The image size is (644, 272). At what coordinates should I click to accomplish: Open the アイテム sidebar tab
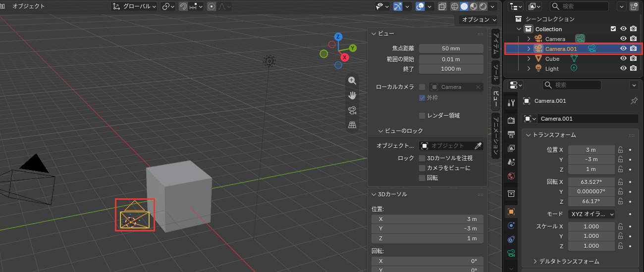coord(495,45)
